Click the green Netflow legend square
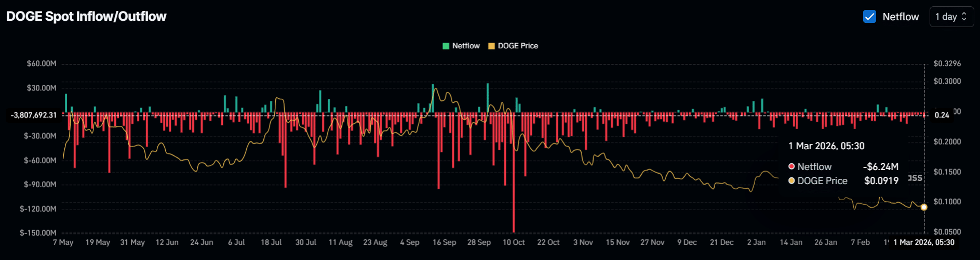Image resolution: width=980 pixels, height=260 pixels. [446, 46]
